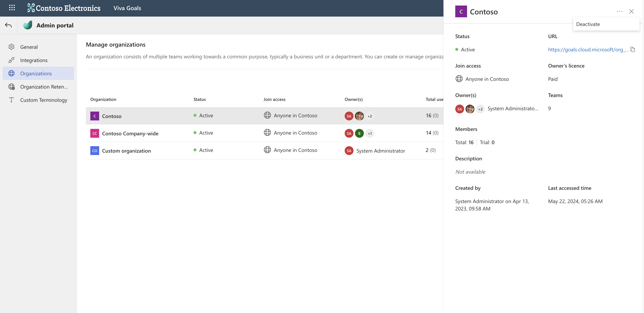
Task: Select the Custom organization row
Action: pyautogui.click(x=126, y=151)
